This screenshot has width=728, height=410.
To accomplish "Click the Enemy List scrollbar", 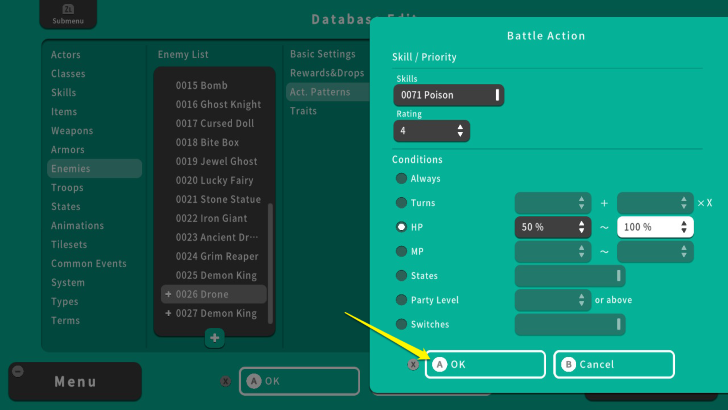I will pos(270,263).
